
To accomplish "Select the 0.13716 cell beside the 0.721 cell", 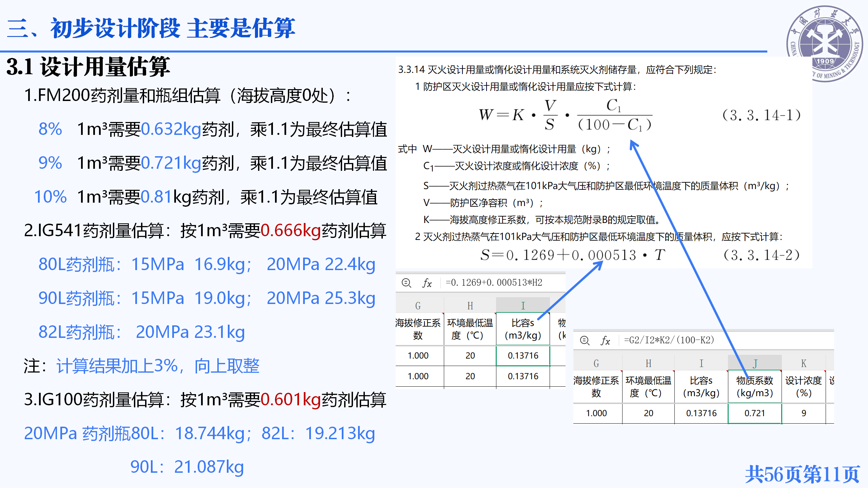I will 701,413.
